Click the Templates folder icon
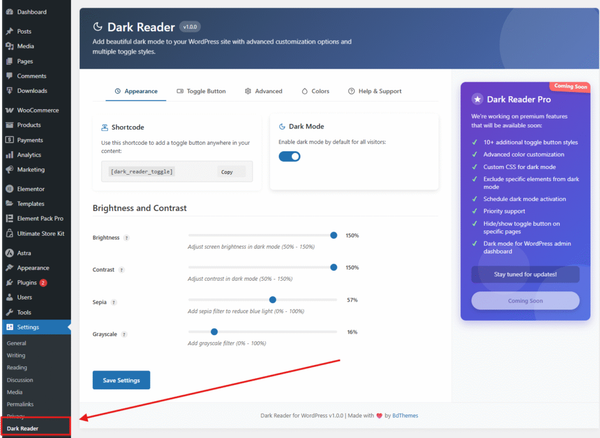Viewport: 600px width, 438px height. pyautogui.click(x=10, y=204)
